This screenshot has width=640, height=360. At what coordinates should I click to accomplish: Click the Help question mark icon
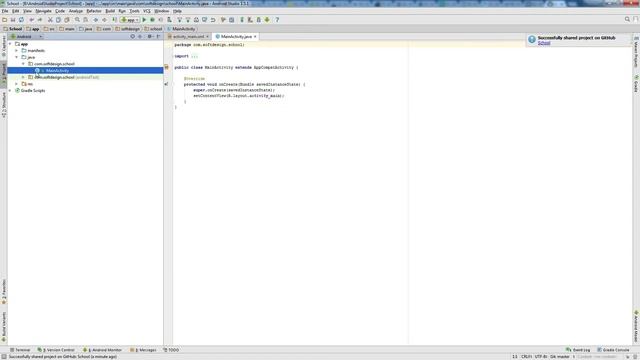pos(277,20)
